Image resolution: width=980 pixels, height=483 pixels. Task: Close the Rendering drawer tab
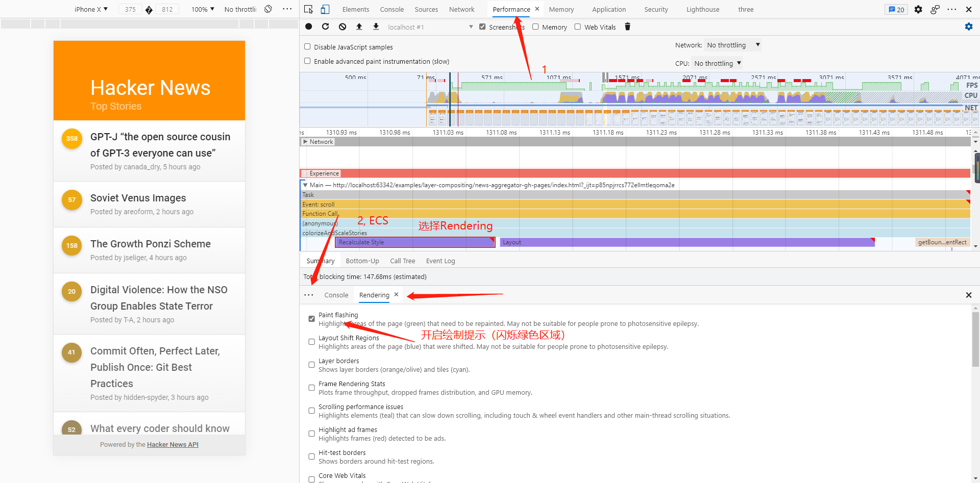(x=396, y=295)
